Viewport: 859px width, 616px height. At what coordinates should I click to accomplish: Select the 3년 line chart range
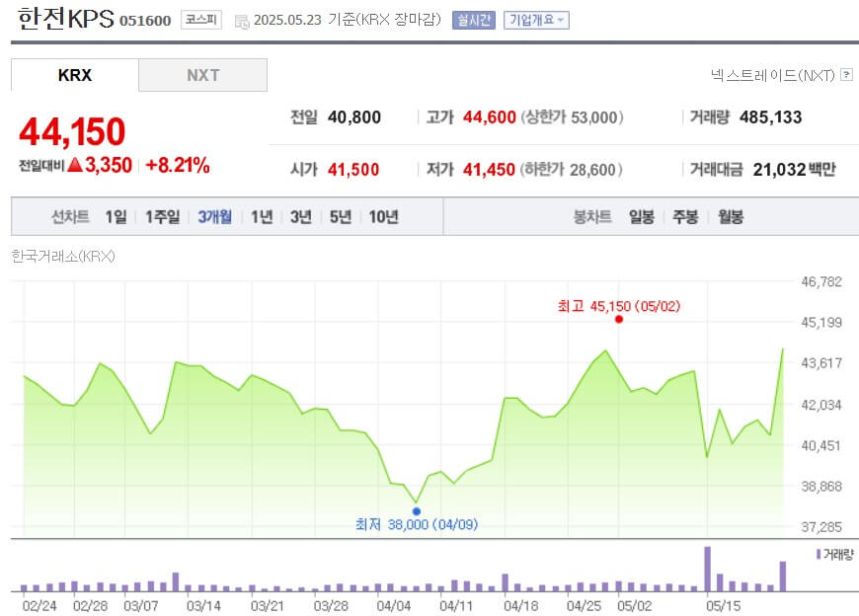coord(301,217)
